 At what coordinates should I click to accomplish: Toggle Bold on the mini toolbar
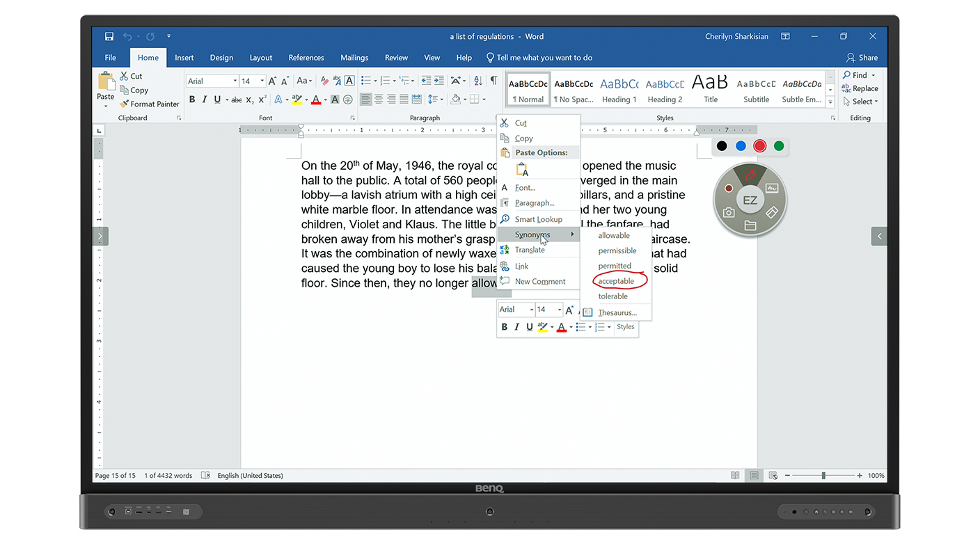pyautogui.click(x=504, y=326)
